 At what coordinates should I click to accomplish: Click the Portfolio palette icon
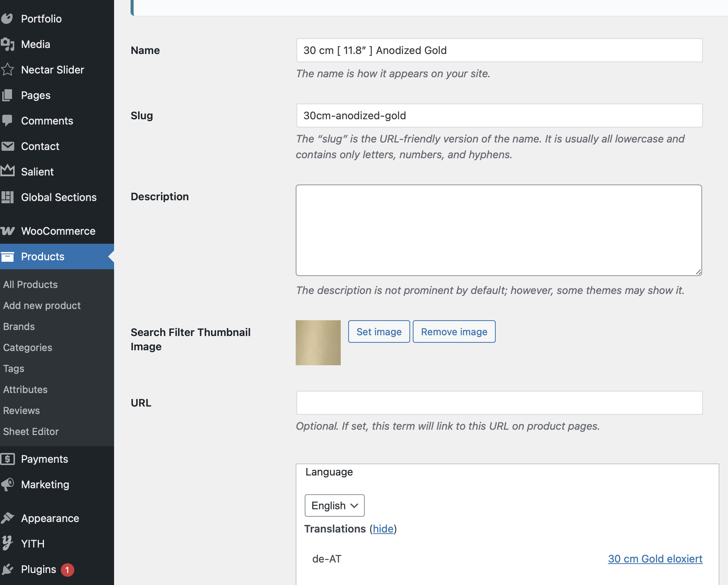click(7, 19)
